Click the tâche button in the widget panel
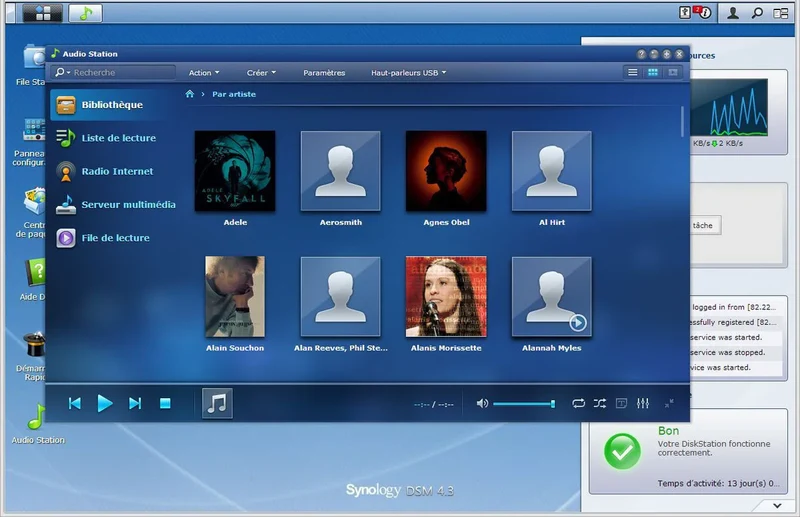 (705, 225)
